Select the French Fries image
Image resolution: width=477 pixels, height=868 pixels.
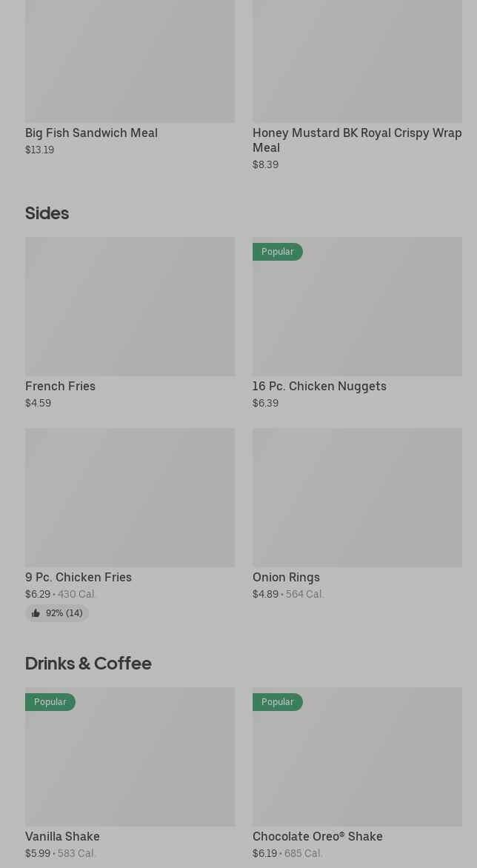point(130,306)
